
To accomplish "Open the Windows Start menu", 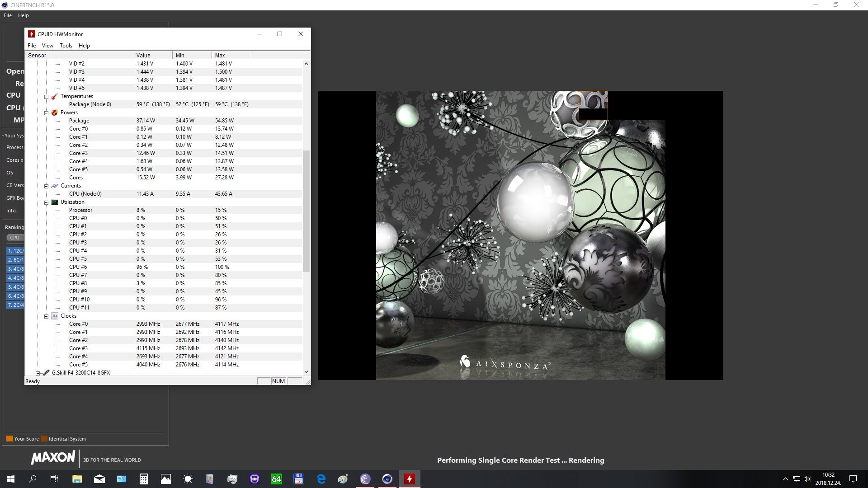I will pos(11,479).
